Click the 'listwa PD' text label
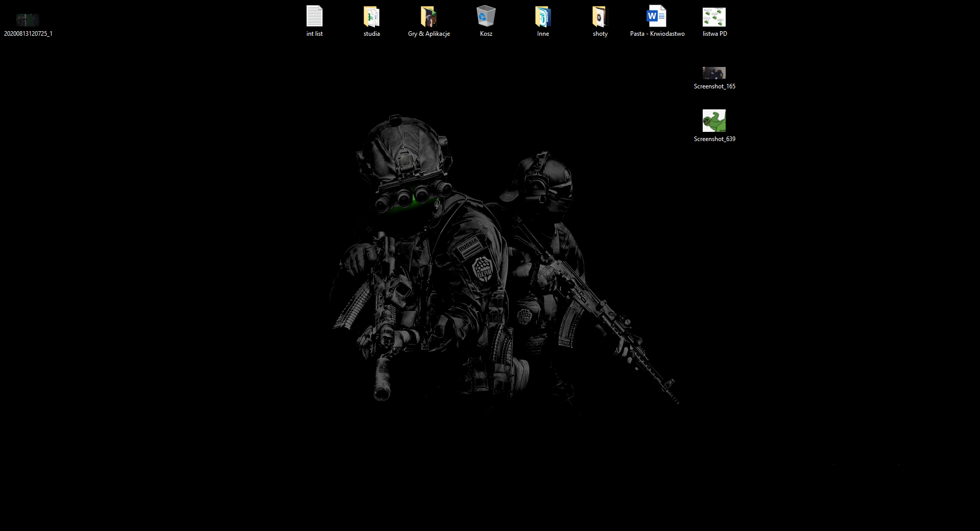This screenshot has height=531, width=980. coord(714,34)
